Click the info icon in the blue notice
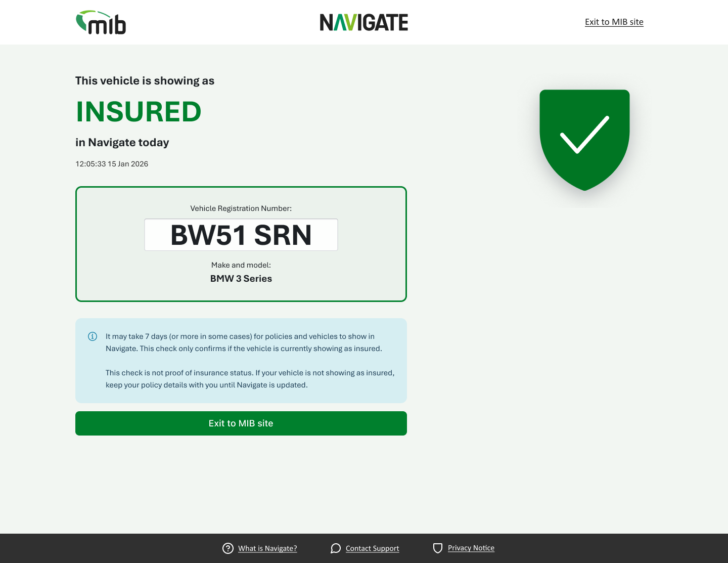728x563 pixels. pyautogui.click(x=93, y=336)
